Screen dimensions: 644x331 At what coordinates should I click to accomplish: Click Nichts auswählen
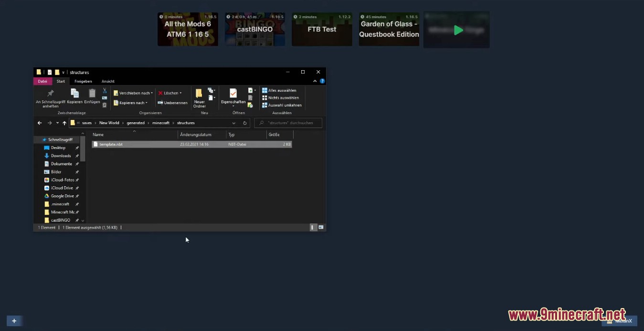point(280,97)
